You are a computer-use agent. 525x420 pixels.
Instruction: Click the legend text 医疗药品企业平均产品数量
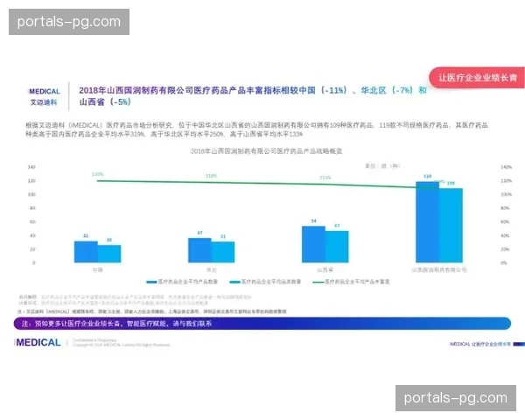point(188,282)
